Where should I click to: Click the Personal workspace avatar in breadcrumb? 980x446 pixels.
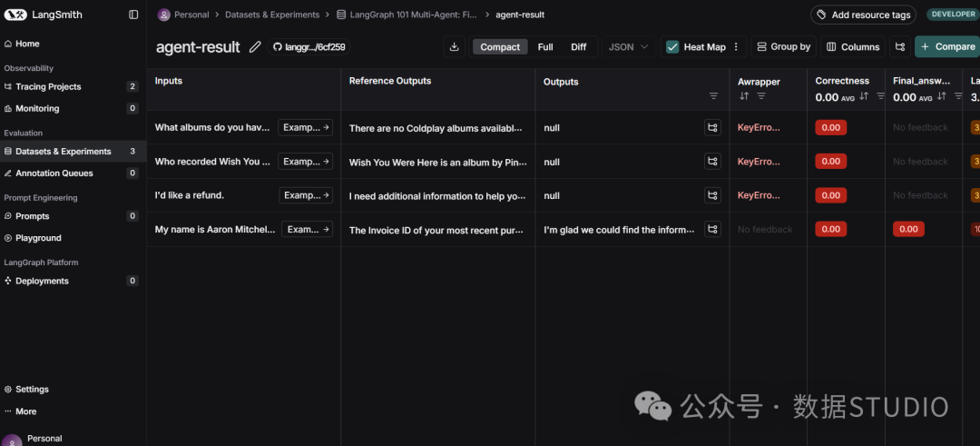click(x=164, y=15)
